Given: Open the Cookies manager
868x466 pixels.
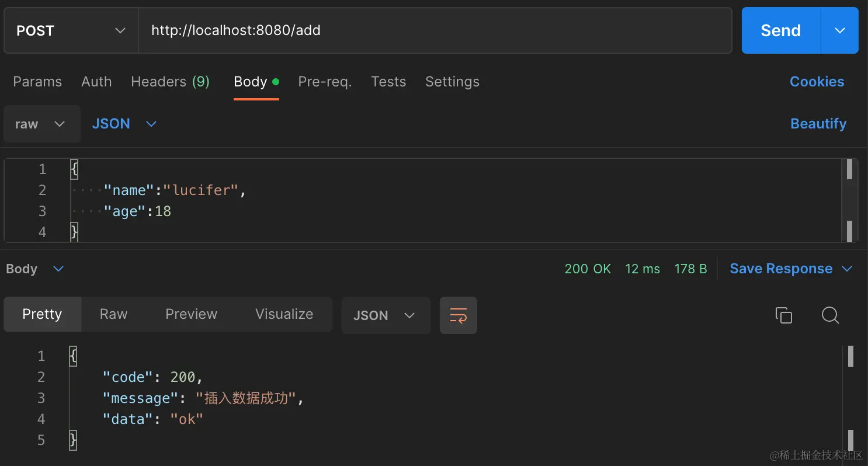Looking at the screenshot, I should tap(817, 82).
